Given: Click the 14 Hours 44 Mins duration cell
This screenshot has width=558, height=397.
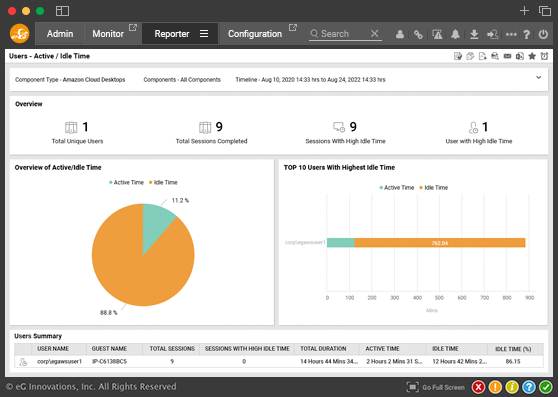Looking at the screenshot, I should click(329, 361).
